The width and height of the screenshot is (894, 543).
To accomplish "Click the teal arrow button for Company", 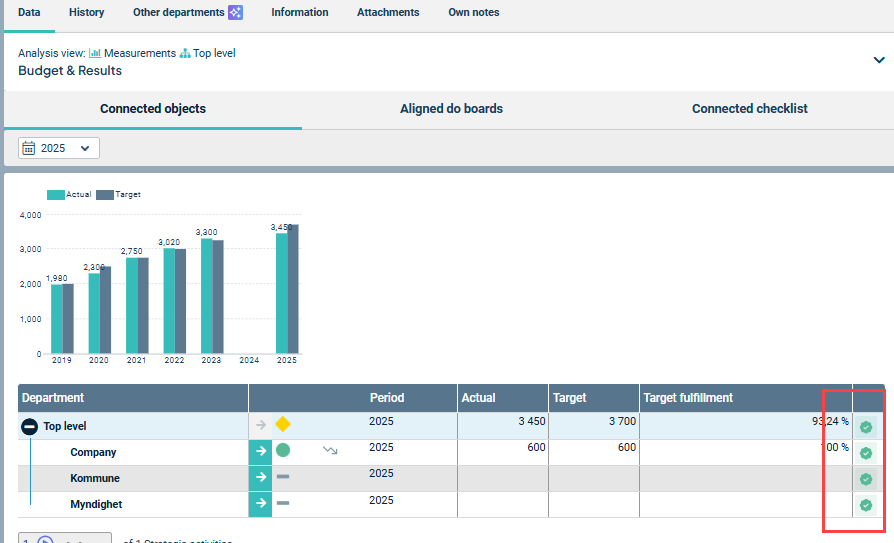I will click(260, 451).
